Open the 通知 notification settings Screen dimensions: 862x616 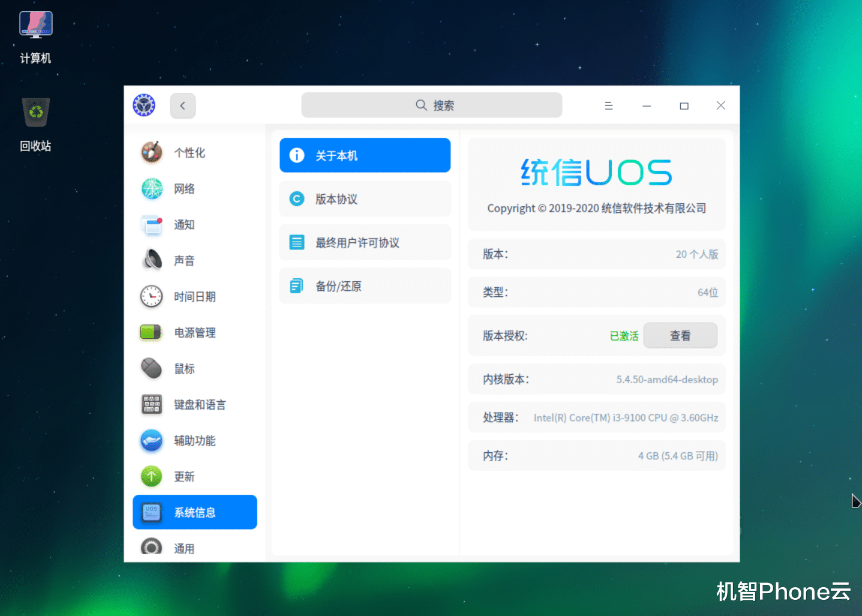point(184,224)
